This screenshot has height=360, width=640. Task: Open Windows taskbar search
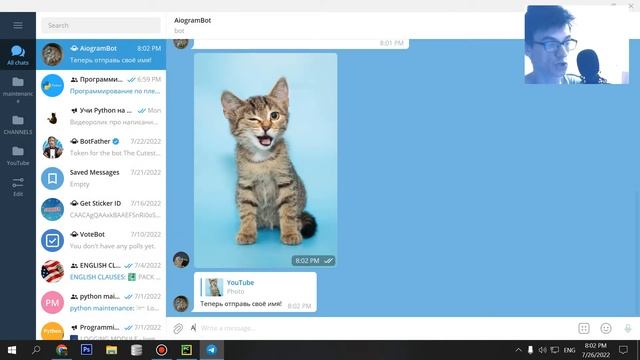coord(36,350)
